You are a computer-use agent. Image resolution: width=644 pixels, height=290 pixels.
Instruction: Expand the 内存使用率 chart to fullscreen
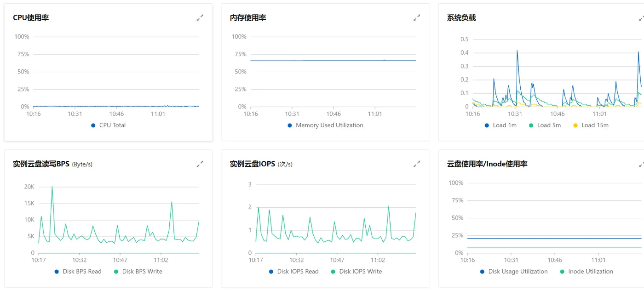pos(417,18)
